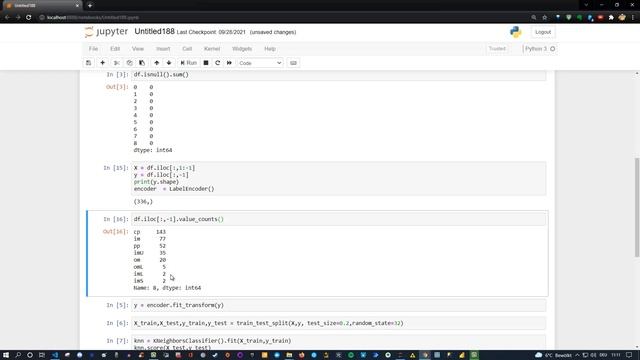The width and height of the screenshot is (640, 360).
Task: Click the browser address bar URL
Action: pos(93,18)
